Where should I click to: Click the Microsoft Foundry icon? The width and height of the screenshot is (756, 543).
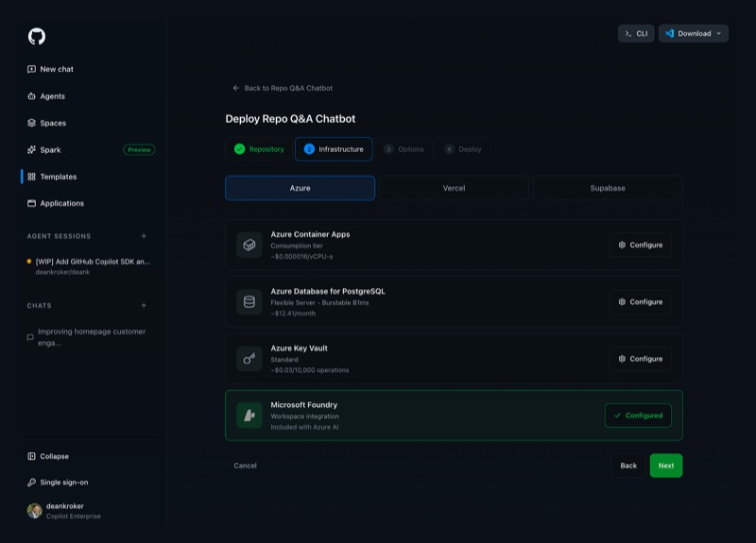(x=249, y=416)
